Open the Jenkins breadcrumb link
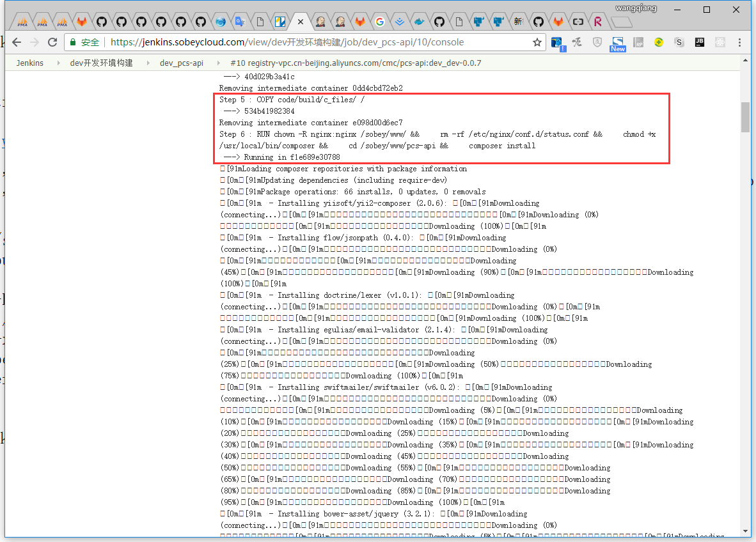 [30, 63]
